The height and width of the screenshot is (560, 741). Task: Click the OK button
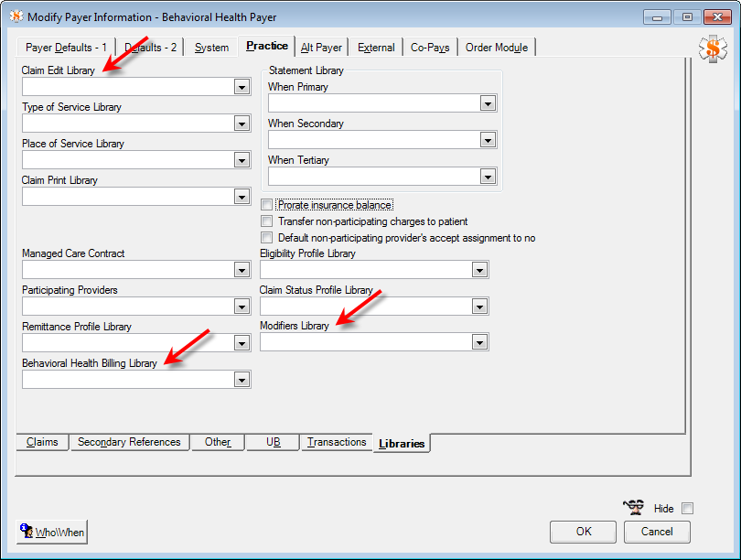click(x=583, y=532)
